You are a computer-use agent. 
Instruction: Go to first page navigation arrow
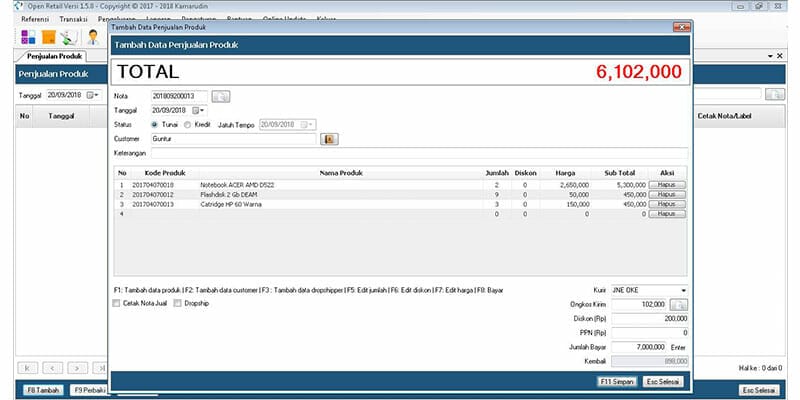26,368
